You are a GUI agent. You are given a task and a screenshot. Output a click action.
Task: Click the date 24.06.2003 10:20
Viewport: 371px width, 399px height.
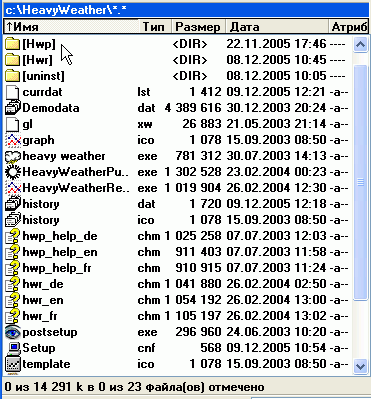[276, 332]
